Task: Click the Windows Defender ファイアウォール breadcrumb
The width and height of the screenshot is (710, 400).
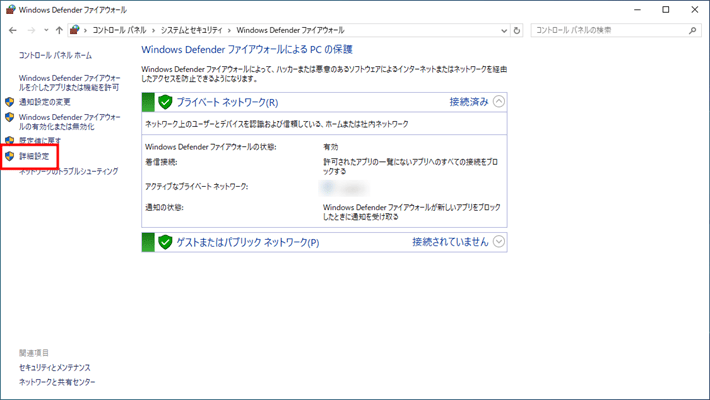Action: pyautogui.click(x=290, y=30)
